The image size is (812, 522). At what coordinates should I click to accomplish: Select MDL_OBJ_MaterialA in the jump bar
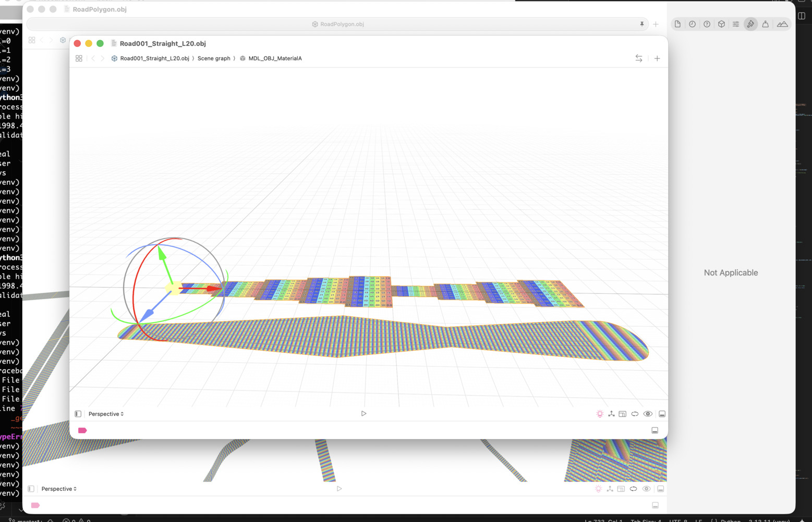tap(275, 58)
